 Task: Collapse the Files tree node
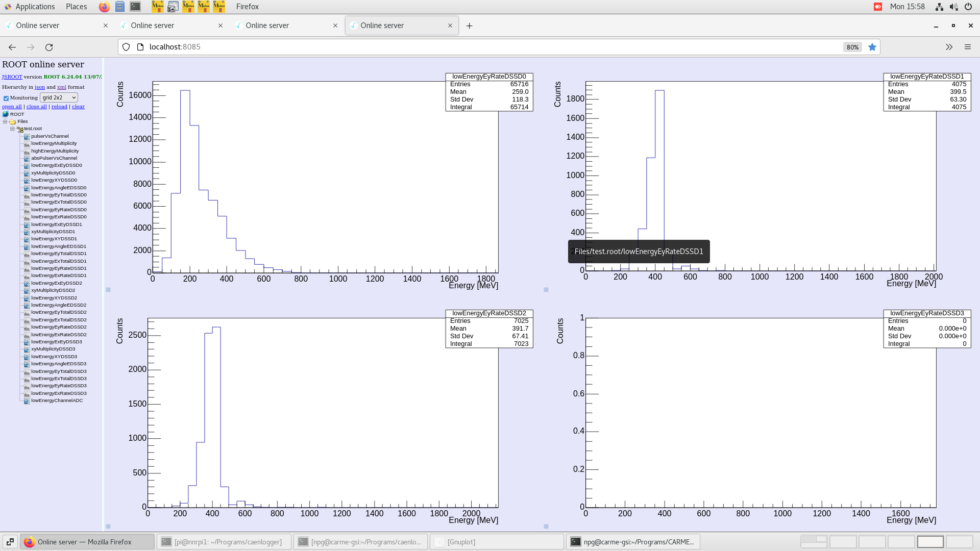5,121
